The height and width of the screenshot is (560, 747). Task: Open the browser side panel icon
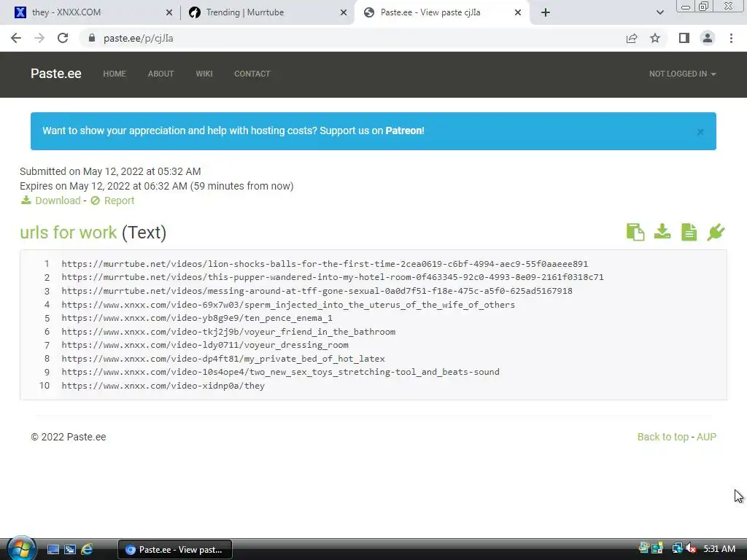click(684, 38)
